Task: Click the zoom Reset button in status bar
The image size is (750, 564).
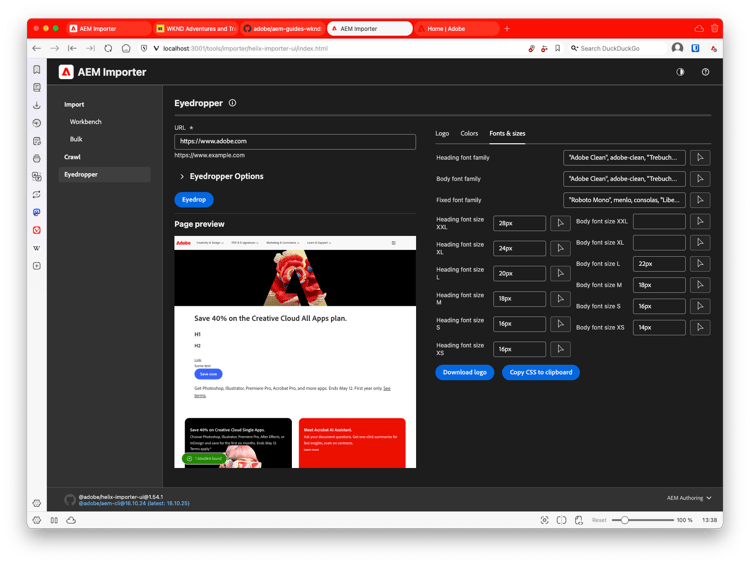Action: click(x=599, y=520)
